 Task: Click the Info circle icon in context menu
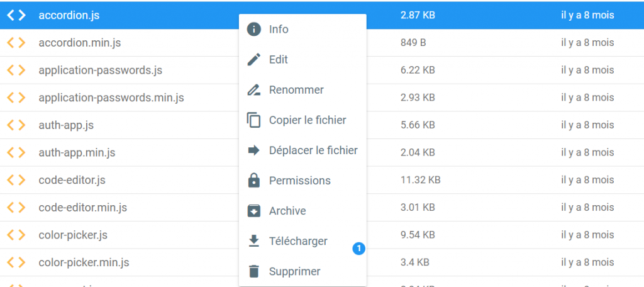254,30
